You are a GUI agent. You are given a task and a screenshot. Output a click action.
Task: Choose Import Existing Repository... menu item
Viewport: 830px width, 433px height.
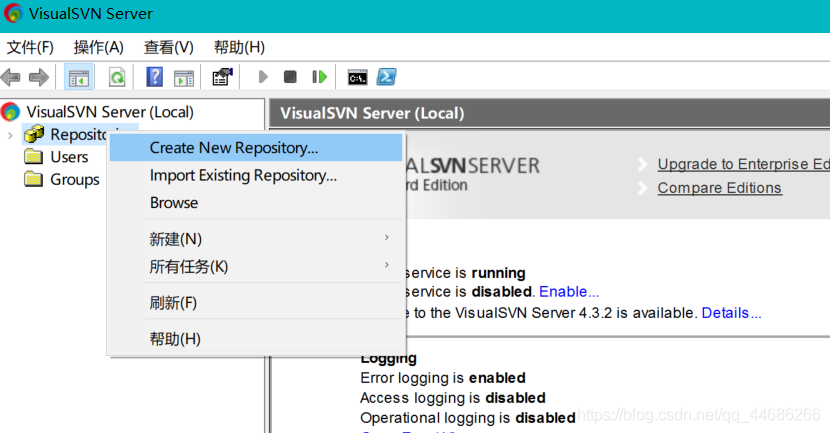tap(256, 175)
